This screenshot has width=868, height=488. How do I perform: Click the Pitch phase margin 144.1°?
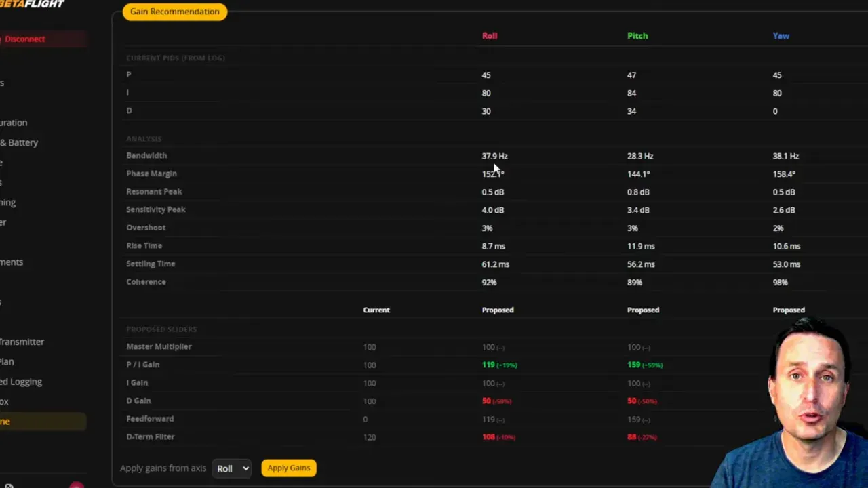(639, 174)
